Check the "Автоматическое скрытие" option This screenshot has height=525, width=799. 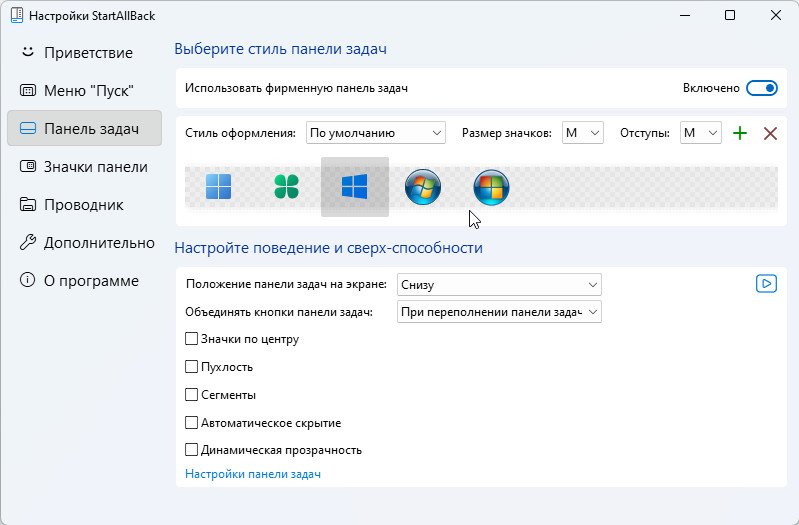(x=191, y=423)
